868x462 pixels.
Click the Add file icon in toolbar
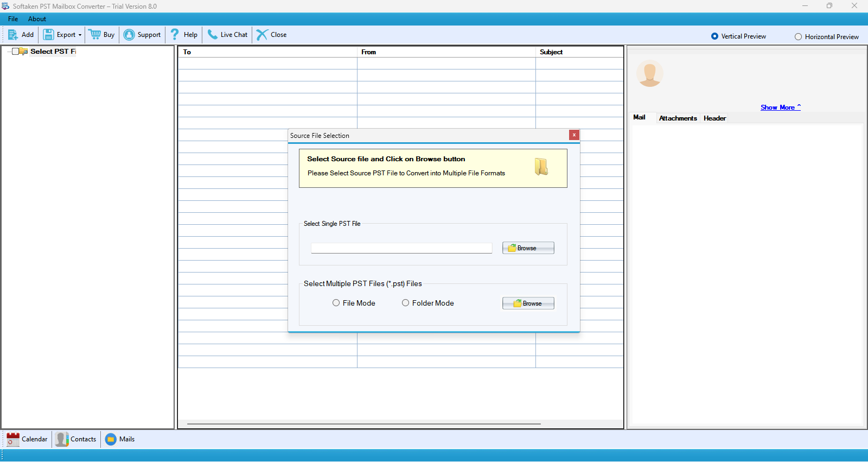pyautogui.click(x=13, y=35)
